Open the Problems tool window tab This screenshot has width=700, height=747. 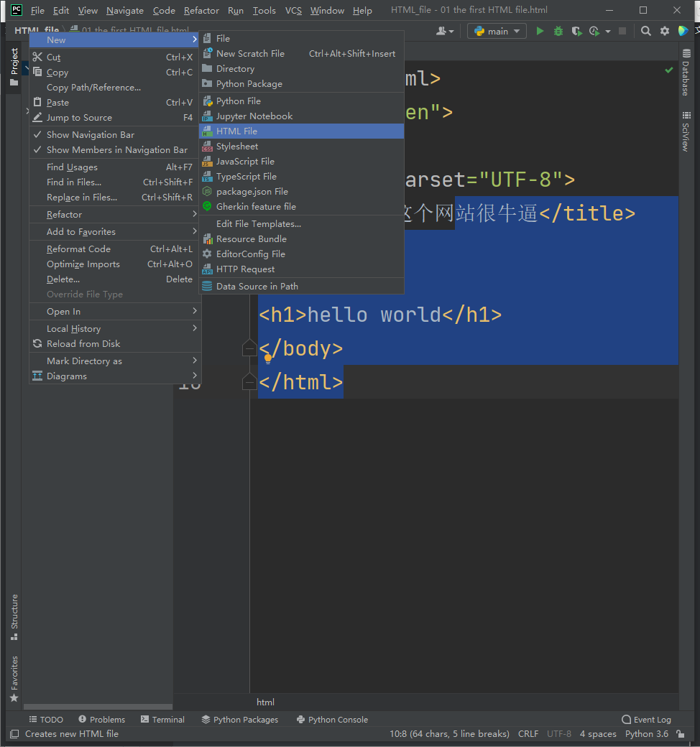[101, 720]
